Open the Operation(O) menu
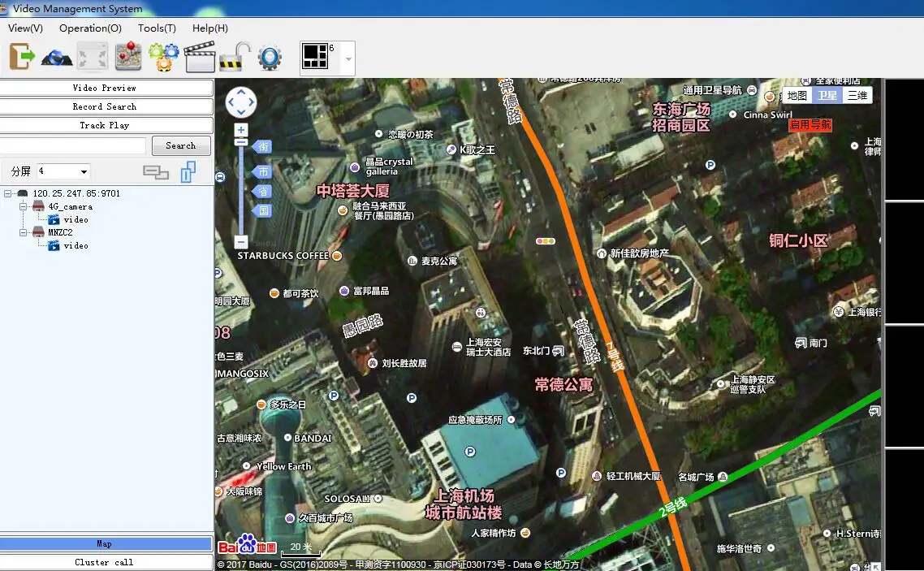924x571 pixels. (90, 28)
